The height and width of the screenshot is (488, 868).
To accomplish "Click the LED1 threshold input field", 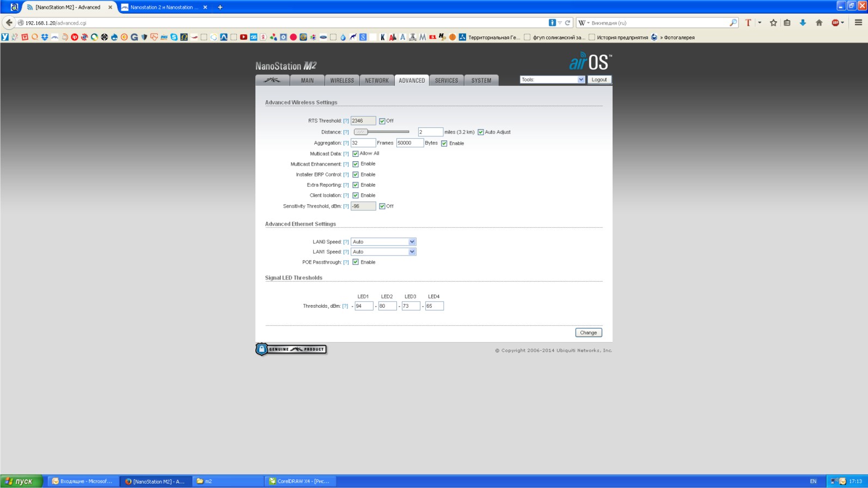I will pyautogui.click(x=364, y=306).
